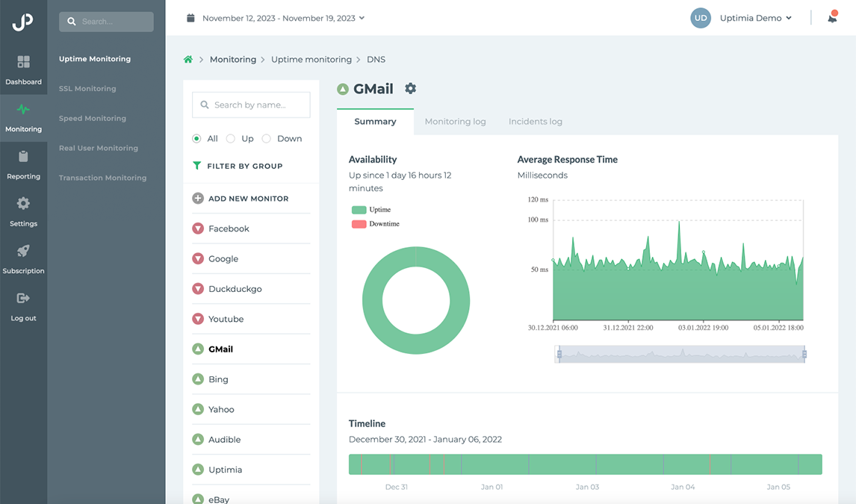Viewport: 856px width, 504px height.
Task: Click the 100 ms response time peak
Action: click(679, 223)
